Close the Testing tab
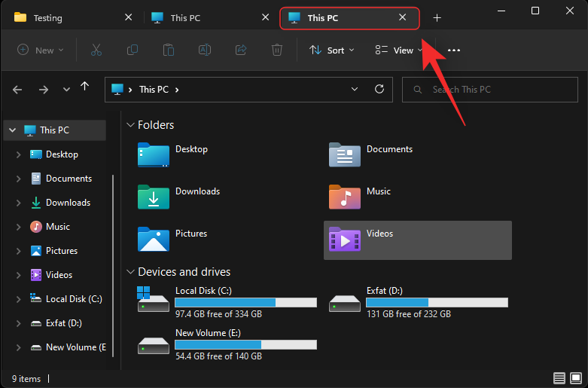 pos(128,17)
